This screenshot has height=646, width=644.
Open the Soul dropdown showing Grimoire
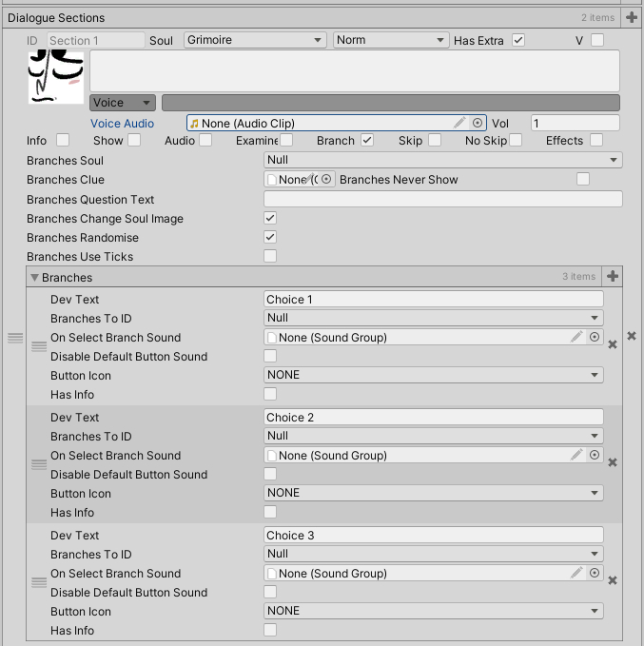coord(255,40)
